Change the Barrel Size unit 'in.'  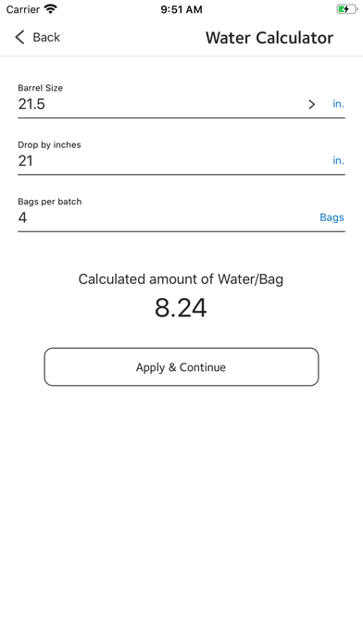pos(338,104)
